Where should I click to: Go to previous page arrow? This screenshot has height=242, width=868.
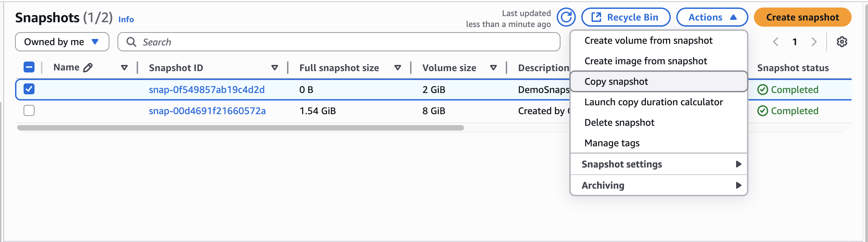pos(776,42)
